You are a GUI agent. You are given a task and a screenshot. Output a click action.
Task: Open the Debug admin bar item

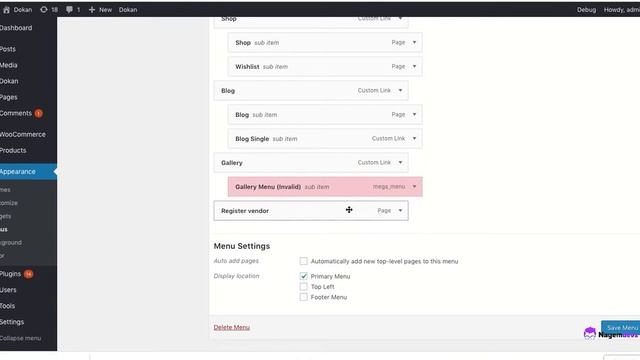586,9
